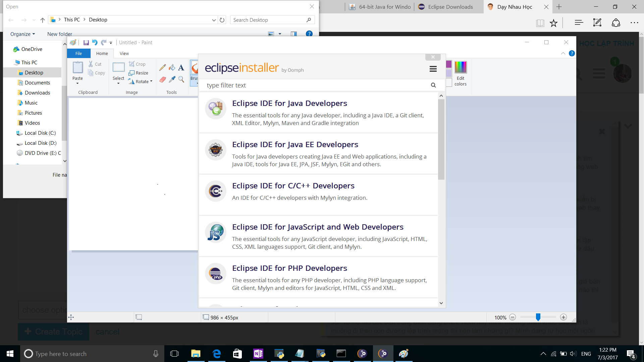Click the Crop tool in Paint

(x=137, y=64)
